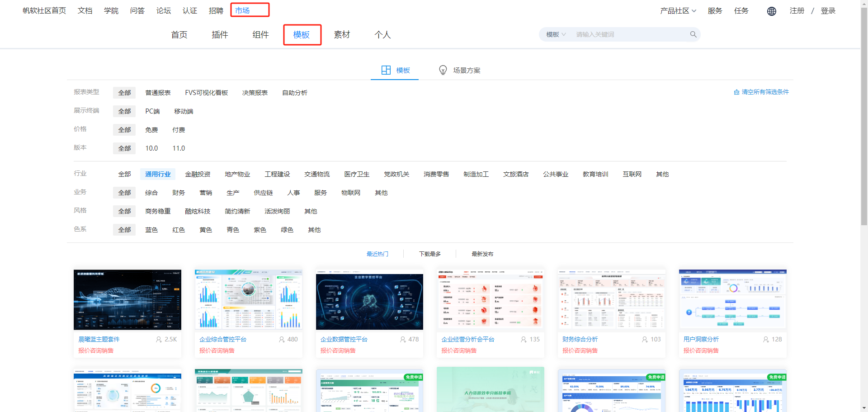868x412 pixels.
Task: Open 任务 in the top right menu
Action: (741, 11)
